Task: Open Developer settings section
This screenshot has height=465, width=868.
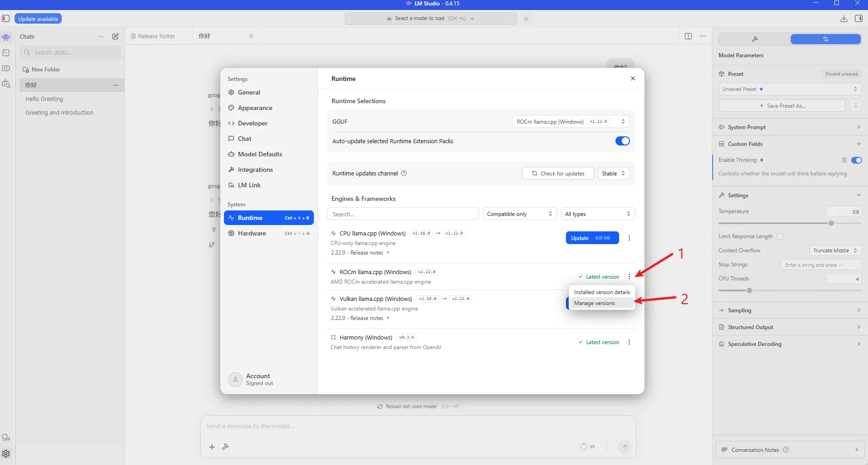Action: coord(268,123)
